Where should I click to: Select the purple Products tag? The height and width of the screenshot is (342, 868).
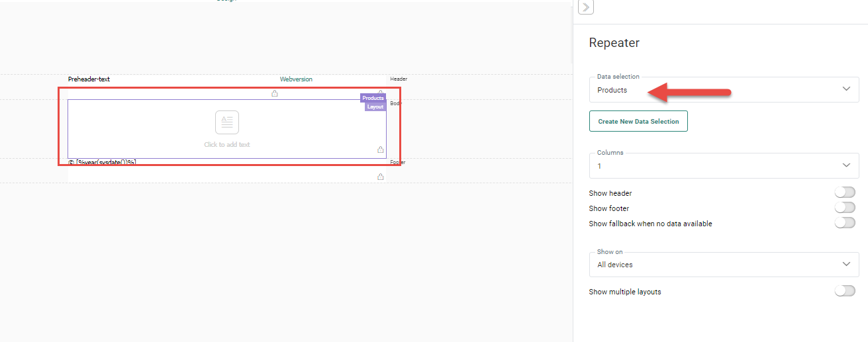pos(373,98)
